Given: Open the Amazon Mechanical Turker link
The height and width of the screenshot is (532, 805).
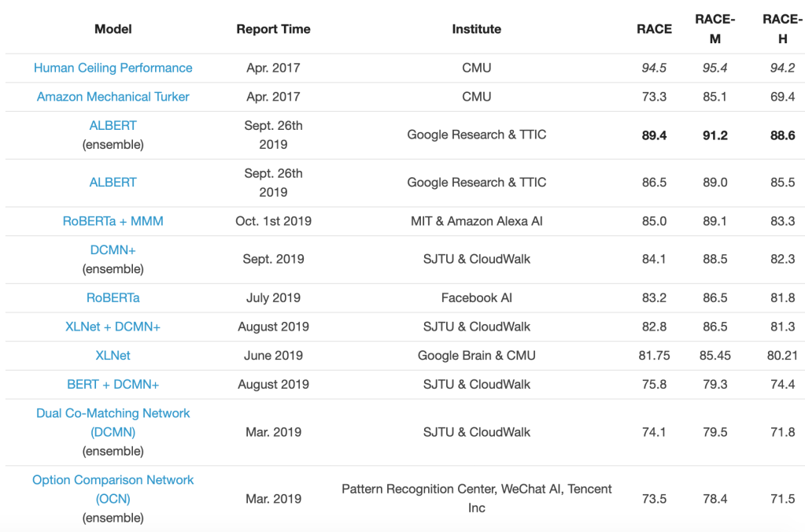Looking at the screenshot, I should (113, 97).
